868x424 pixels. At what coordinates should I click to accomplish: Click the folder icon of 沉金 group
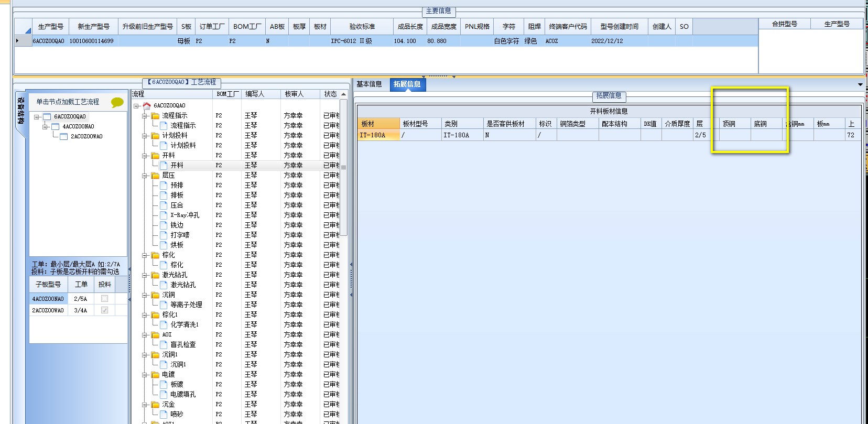[156, 404]
